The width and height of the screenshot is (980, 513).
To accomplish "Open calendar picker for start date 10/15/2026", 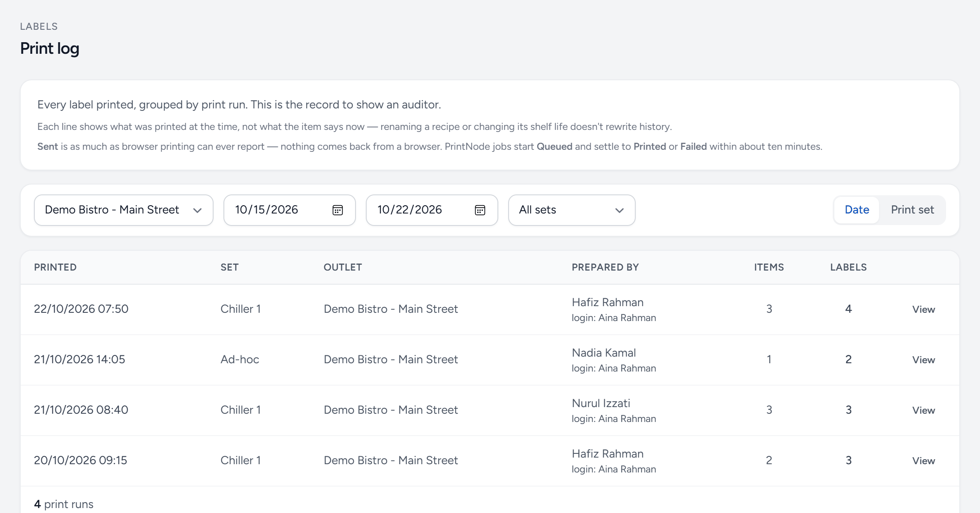I will click(338, 210).
